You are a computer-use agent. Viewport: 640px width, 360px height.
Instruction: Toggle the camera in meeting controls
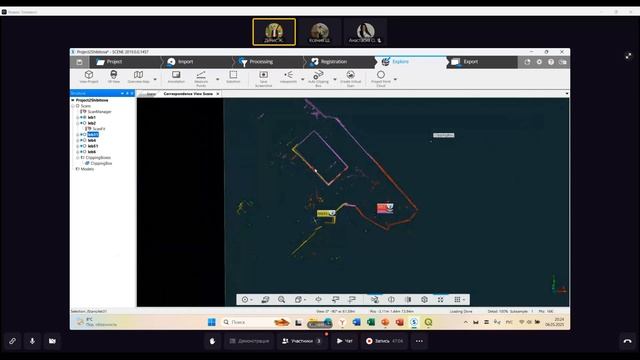pyautogui.click(x=52, y=341)
